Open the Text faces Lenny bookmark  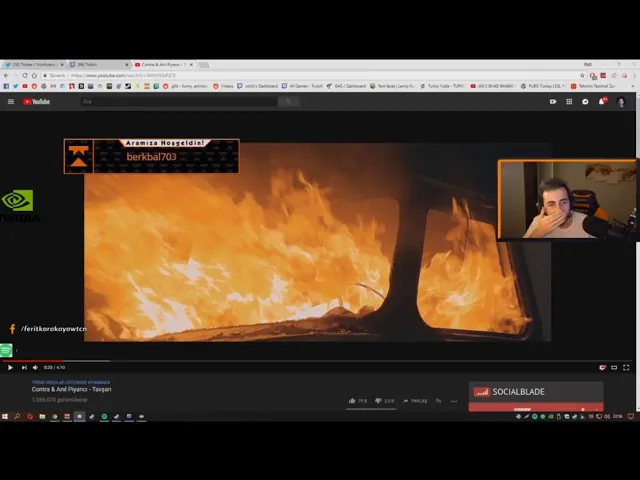coord(392,86)
